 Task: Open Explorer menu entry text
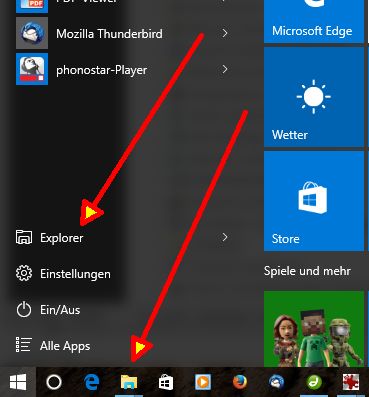tap(62, 238)
